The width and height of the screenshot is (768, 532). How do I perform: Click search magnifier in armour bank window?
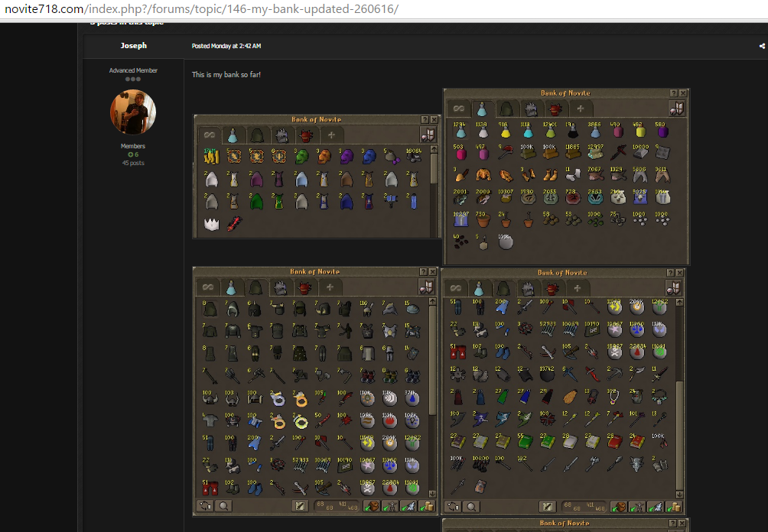coord(223,506)
